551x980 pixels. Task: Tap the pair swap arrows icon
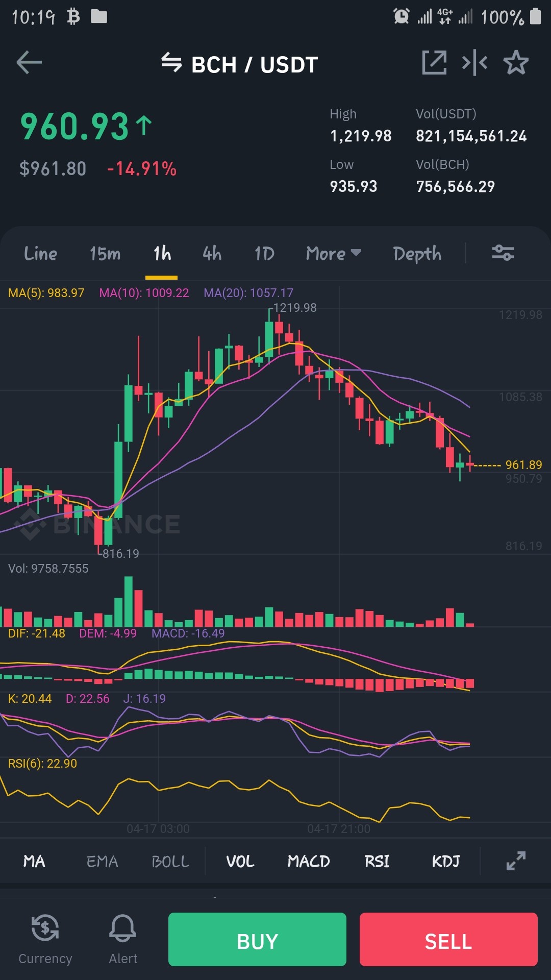tap(171, 63)
